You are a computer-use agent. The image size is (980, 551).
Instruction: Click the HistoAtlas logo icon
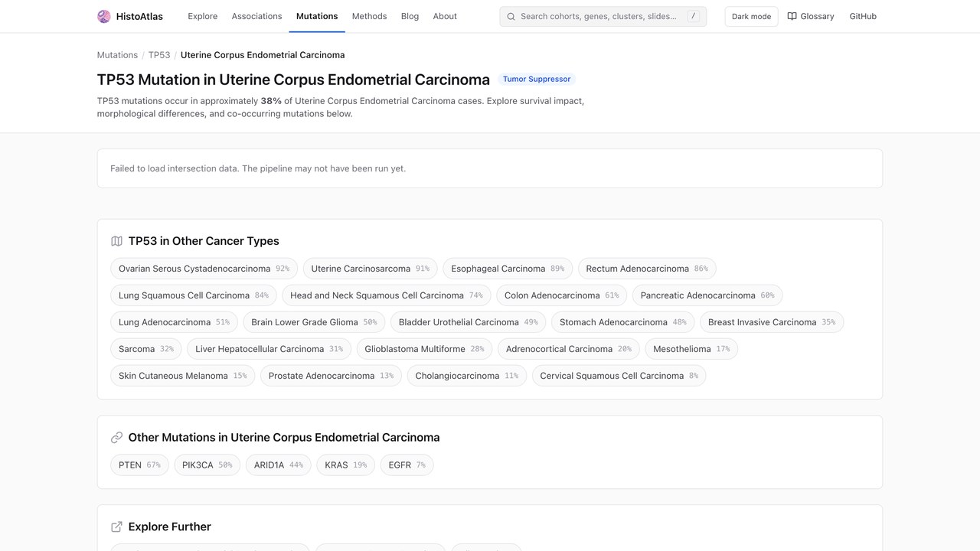104,16
